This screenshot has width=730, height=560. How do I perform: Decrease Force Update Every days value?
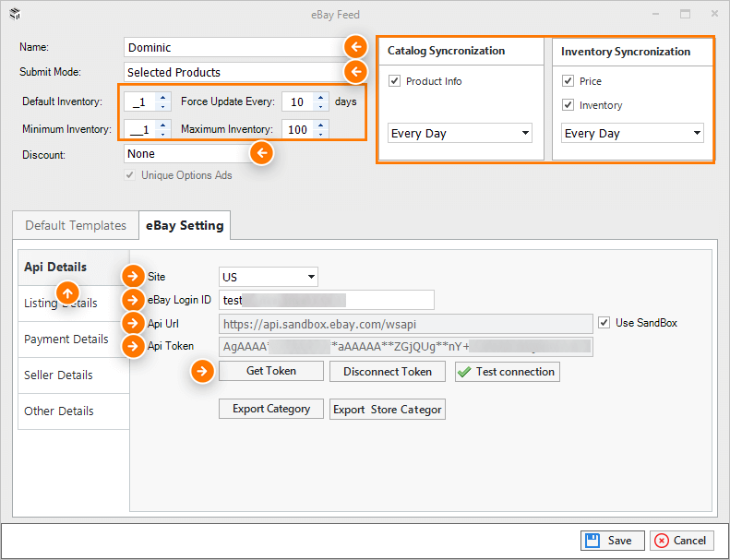[321, 107]
